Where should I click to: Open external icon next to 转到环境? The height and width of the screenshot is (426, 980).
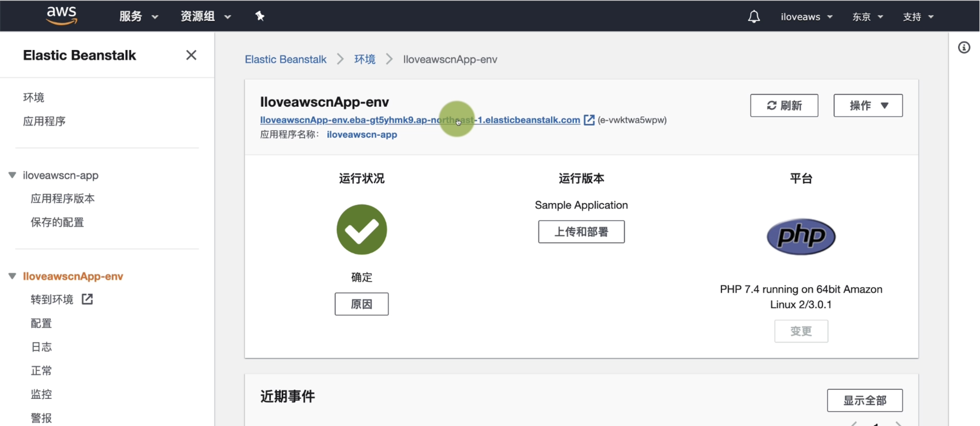pos(87,299)
